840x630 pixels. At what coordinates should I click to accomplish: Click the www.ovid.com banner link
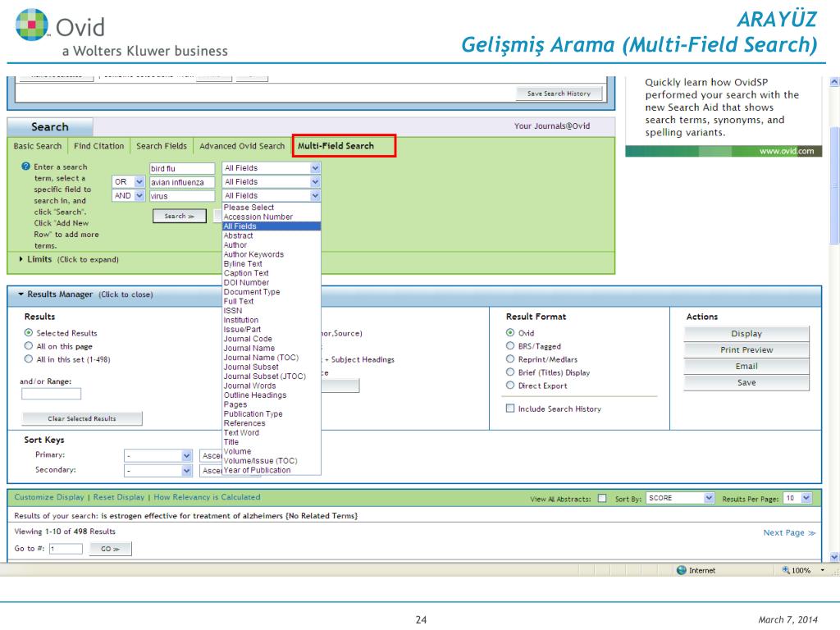point(787,151)
